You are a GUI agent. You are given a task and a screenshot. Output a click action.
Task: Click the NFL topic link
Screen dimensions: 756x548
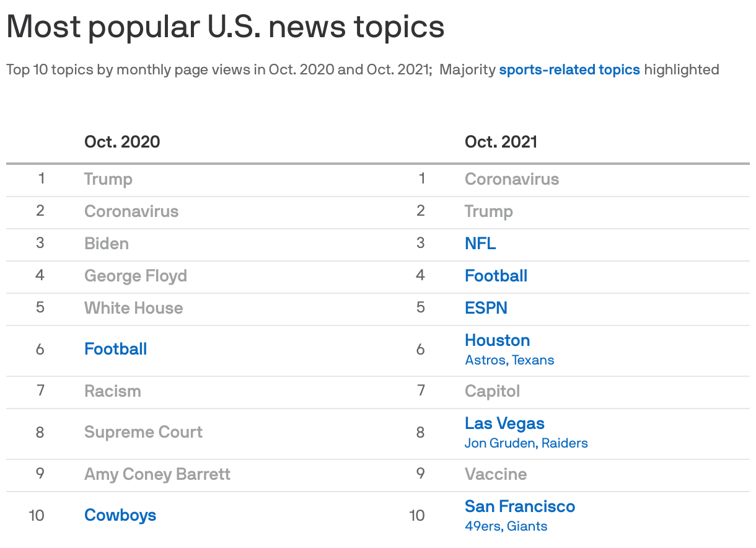480,244
